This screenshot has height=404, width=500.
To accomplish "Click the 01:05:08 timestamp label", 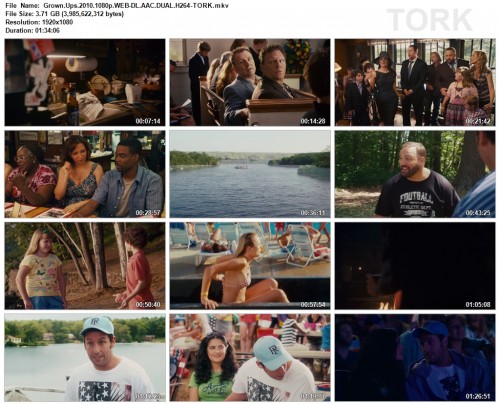I will [478, 305].
